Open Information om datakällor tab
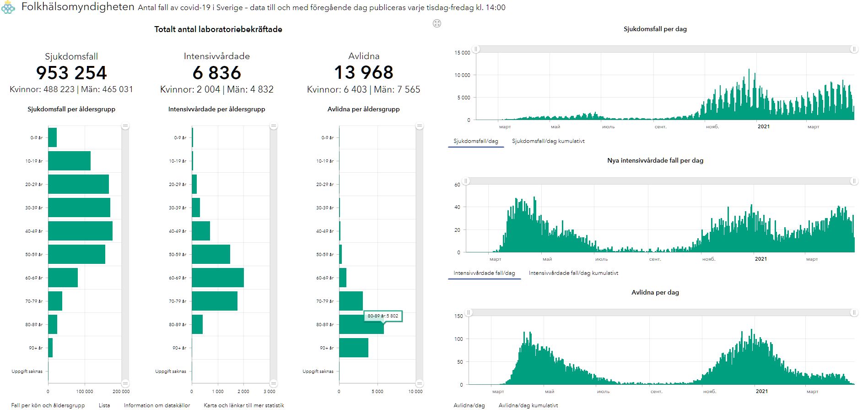Image resolution: width=868 pixels, height=410 pixels. coord(156,405)
